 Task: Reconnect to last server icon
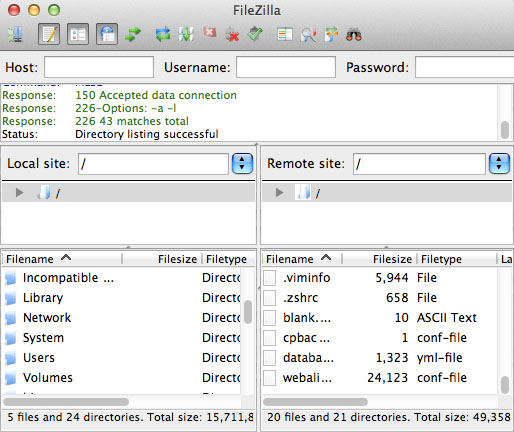point(255,34)
